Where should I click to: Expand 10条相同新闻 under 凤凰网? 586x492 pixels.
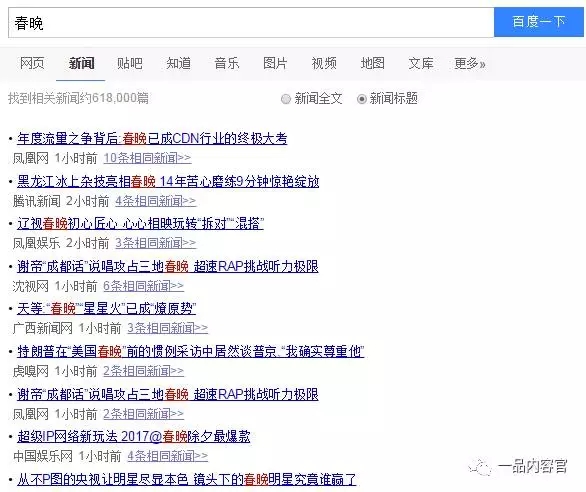[147, 158]
